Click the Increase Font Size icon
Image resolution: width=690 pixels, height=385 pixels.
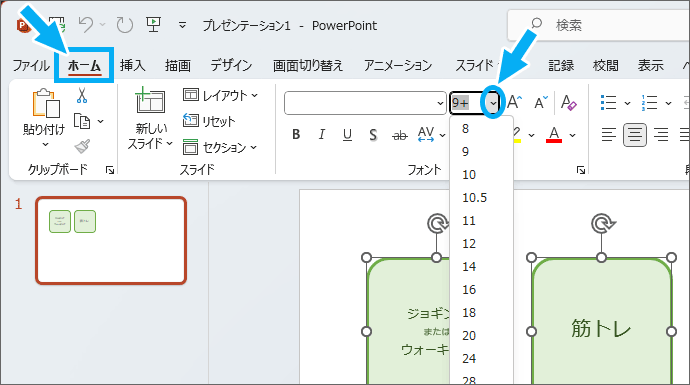tap(514, 103)
